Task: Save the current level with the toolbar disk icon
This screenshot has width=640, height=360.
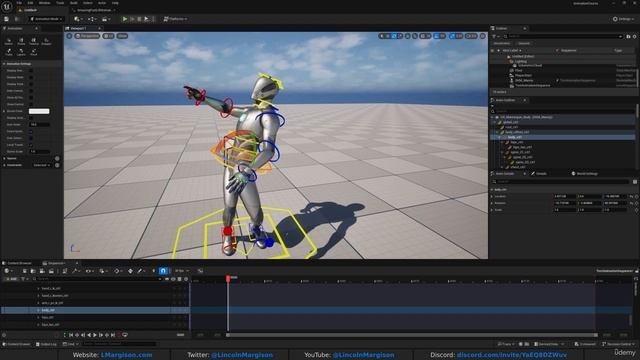Action: (7, 19)
